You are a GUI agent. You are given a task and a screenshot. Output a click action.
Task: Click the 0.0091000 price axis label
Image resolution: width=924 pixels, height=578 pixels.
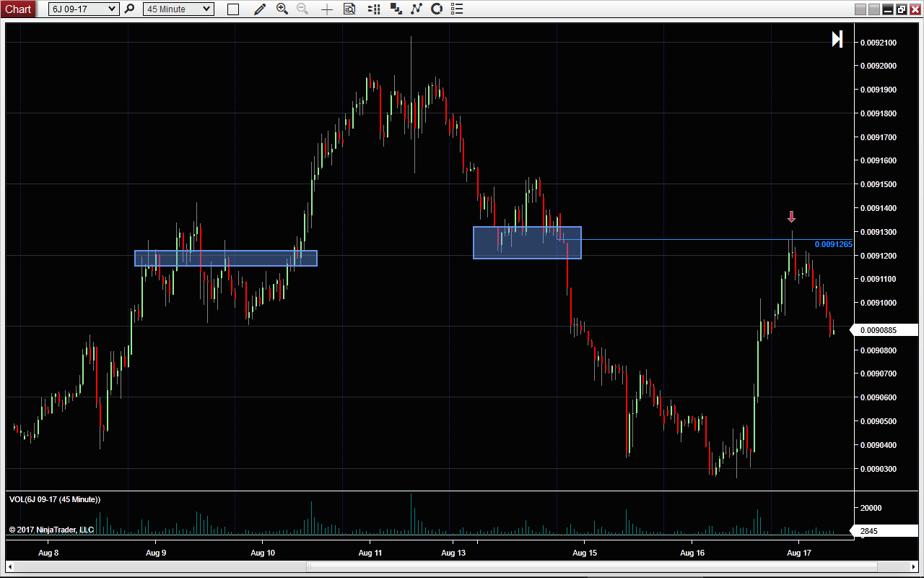pyautogui.click(x=878, y=303)
